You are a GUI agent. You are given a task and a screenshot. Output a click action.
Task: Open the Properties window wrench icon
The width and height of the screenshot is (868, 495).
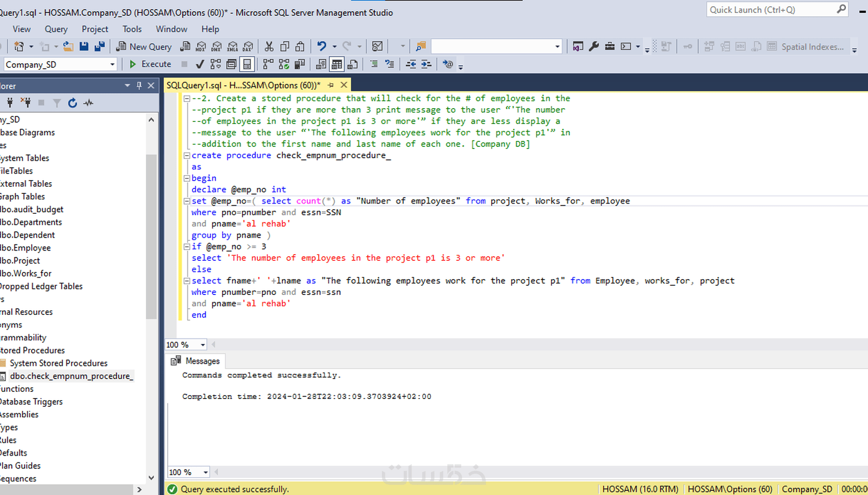[594, 46]
